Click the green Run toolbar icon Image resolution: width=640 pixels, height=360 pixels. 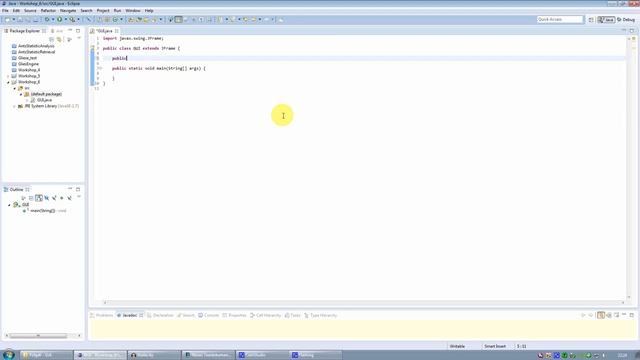(x=60, y=20)
